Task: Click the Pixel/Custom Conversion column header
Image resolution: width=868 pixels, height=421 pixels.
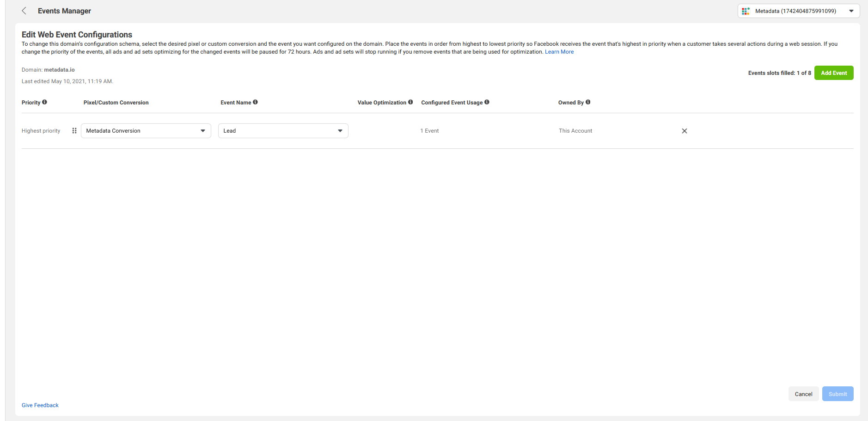Action: click(x=116, y=103)
